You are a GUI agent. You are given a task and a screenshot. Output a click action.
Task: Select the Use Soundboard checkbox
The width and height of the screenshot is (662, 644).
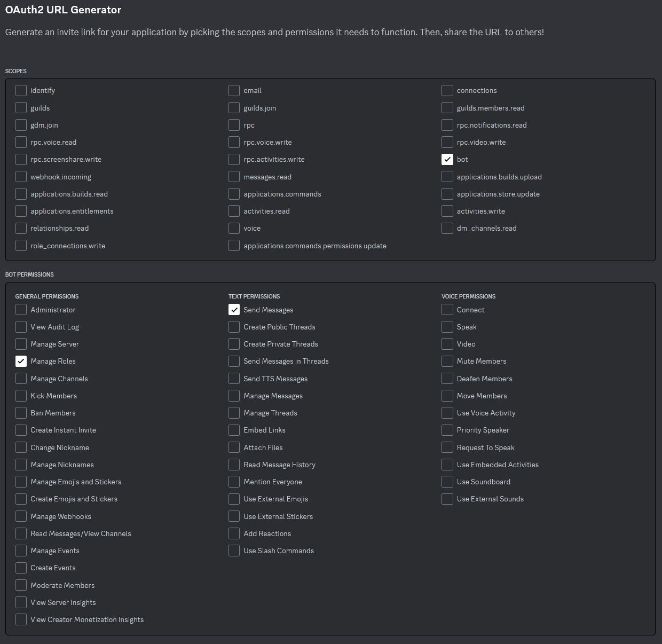(x=447, y=482)
